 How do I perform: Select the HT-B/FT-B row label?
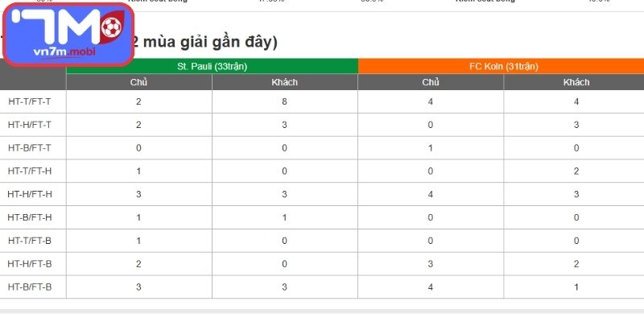[30, 287]
